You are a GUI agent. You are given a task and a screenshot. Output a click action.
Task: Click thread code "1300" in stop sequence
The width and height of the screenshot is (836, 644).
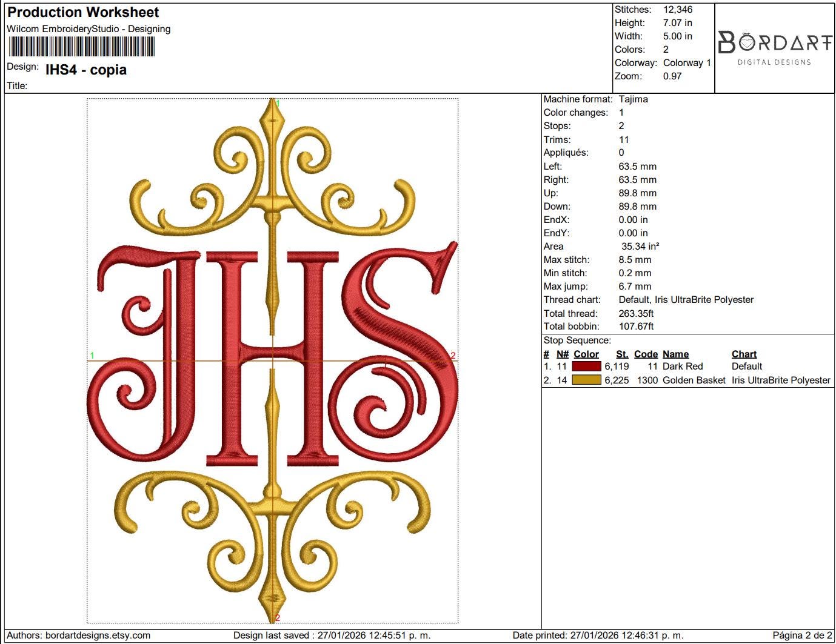(x=647, y=380)
